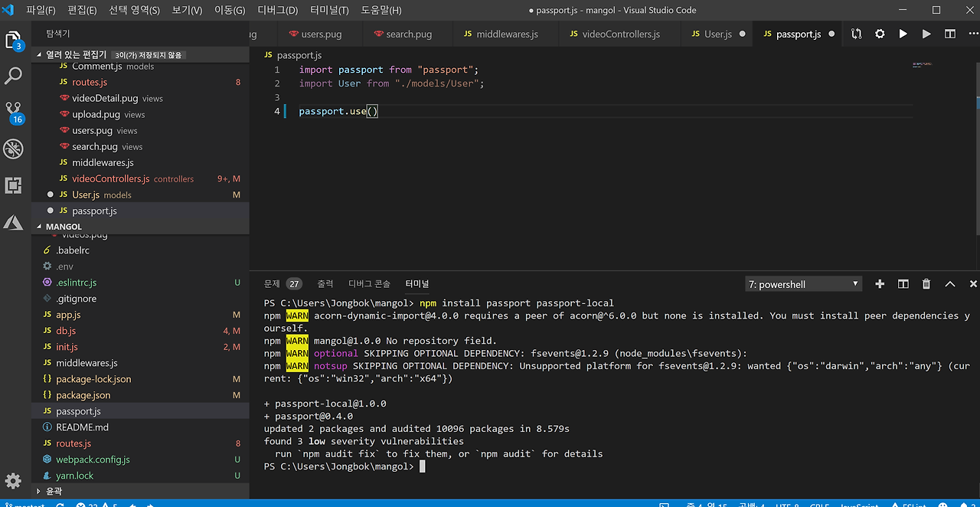The image size is (980, 507).
Task: Click the Azure icon in activity bar
Action: (x=14, y=222)
